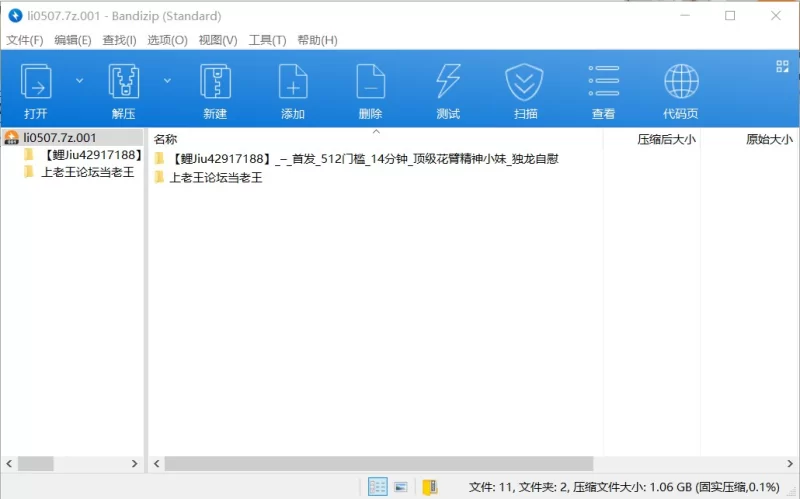Click the 新建 (New archive) toolbar icon
Viewport: 800px width, 499px height.
[x=215, y=88]
